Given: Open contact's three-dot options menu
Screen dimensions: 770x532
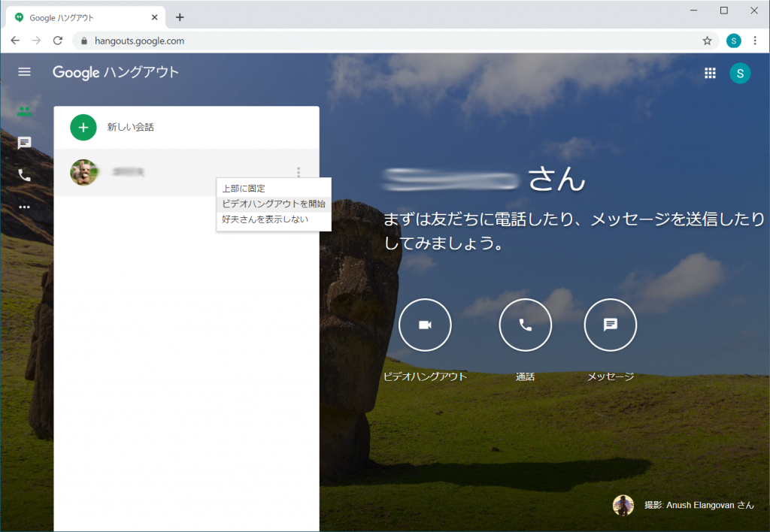Looking at the screenshot, I should pos(299,172).
